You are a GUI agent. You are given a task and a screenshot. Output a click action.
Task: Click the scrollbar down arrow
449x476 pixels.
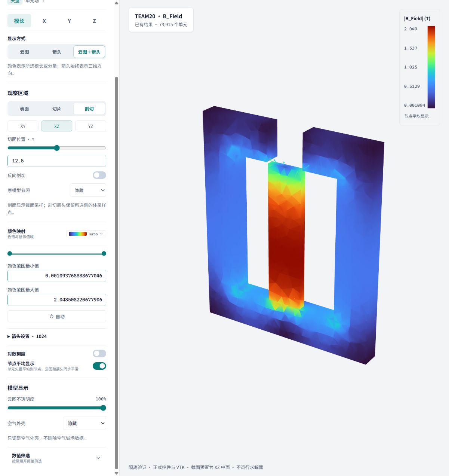point(116,473)
